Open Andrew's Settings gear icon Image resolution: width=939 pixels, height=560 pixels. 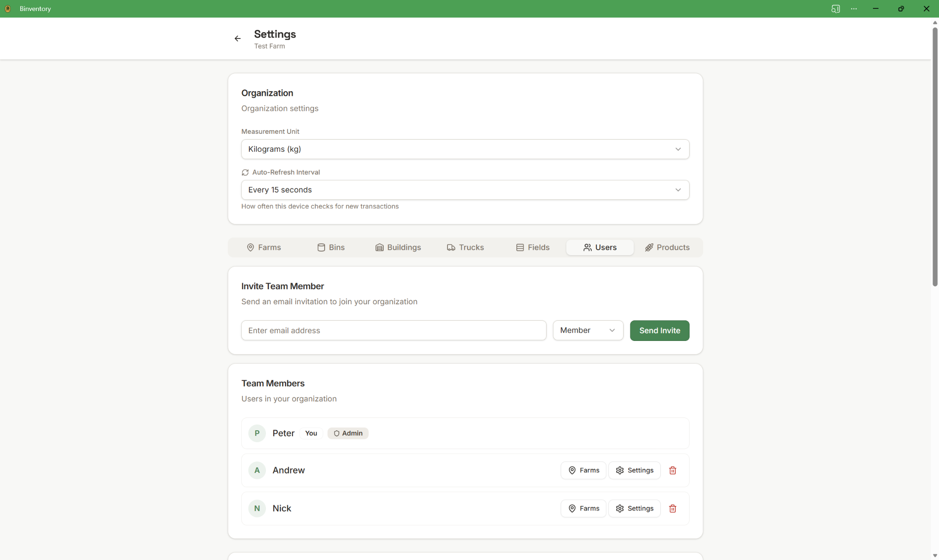coord(619,470)
